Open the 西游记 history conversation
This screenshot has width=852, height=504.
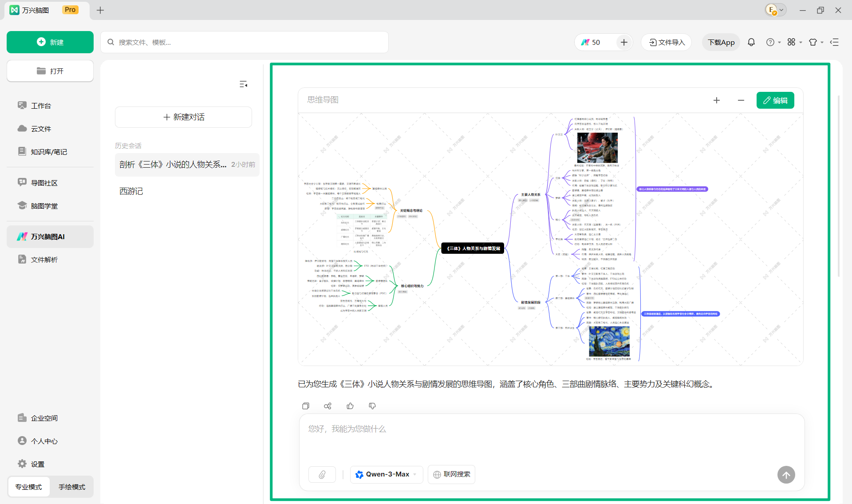coord(187,191)
